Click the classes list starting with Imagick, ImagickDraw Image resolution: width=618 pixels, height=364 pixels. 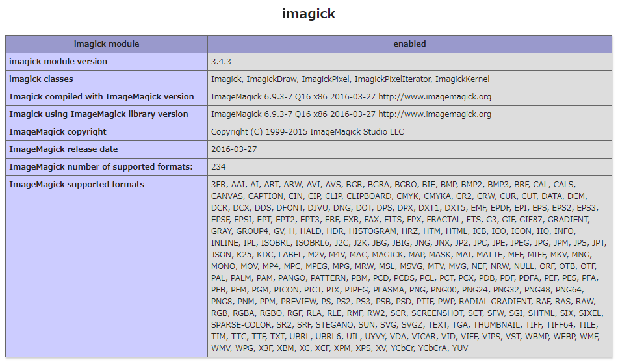click(x=350, y=79)
